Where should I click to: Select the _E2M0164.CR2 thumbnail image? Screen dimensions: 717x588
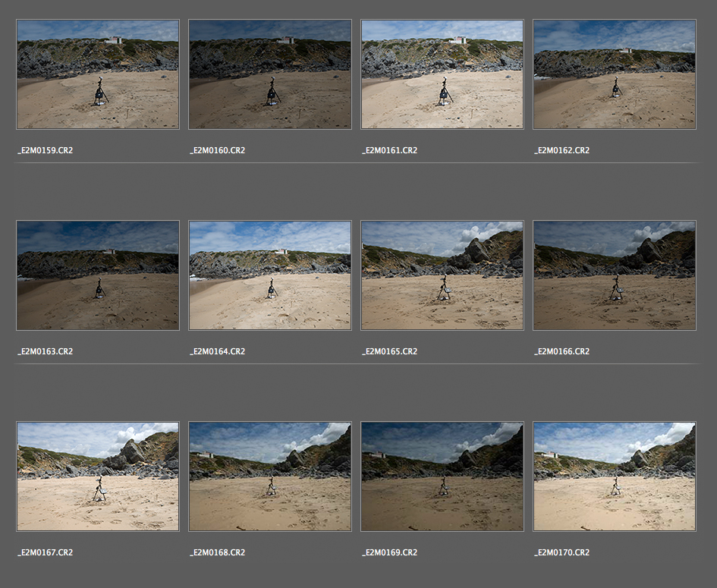tap(270, 275)
